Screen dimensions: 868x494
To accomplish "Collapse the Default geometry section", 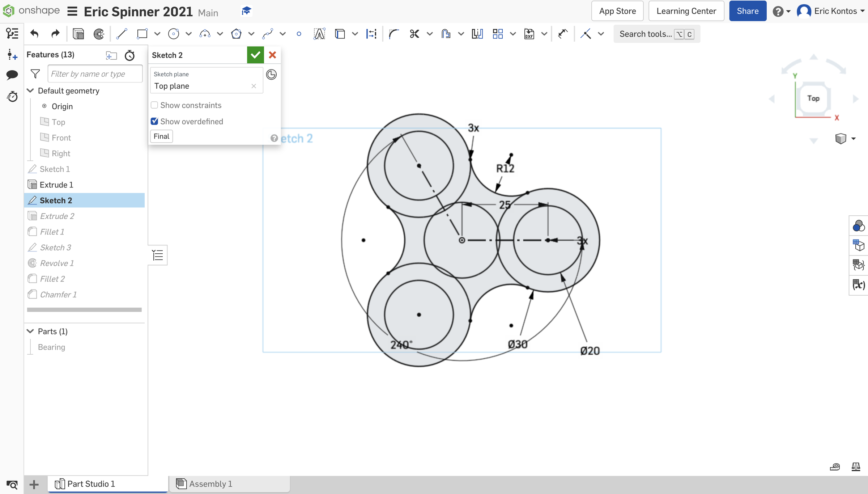I will 30,90.
